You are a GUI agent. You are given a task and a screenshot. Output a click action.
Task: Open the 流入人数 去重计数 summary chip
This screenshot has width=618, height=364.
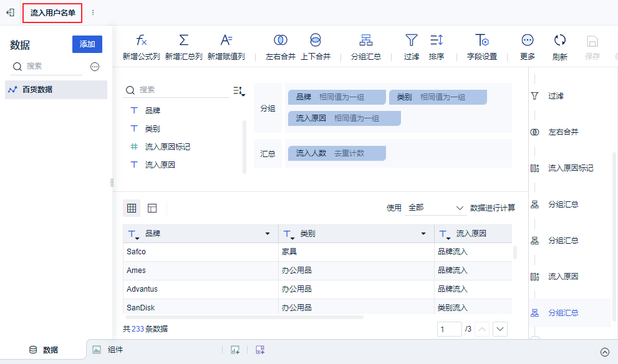coord(337,153)
